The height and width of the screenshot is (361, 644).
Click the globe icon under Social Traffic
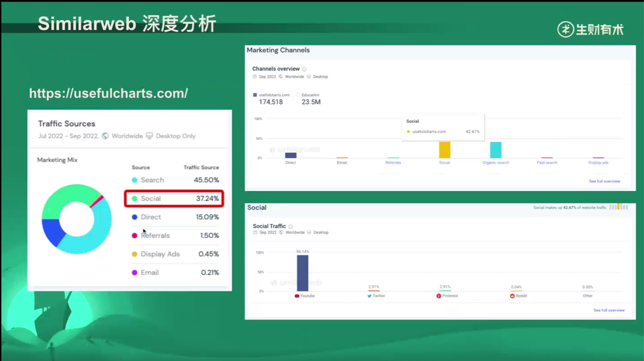pyautogui.click(x=281, y=232)
